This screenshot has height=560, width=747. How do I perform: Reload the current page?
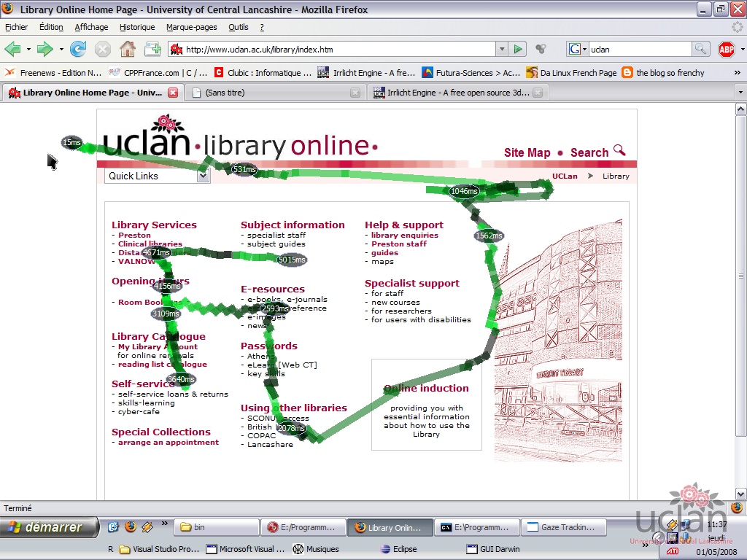[x=78, y=49]
